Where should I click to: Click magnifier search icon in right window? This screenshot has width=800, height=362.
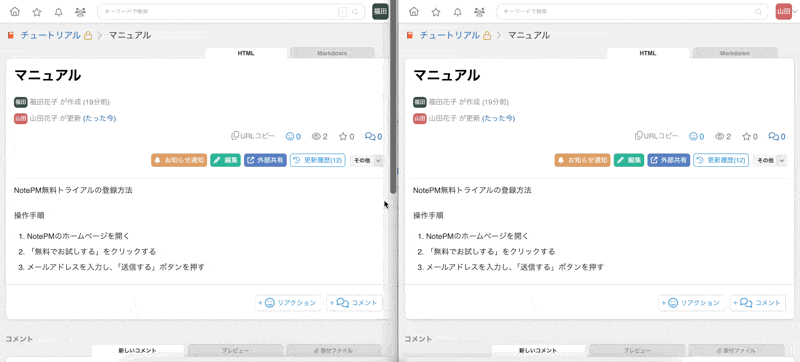coord(760,11)
